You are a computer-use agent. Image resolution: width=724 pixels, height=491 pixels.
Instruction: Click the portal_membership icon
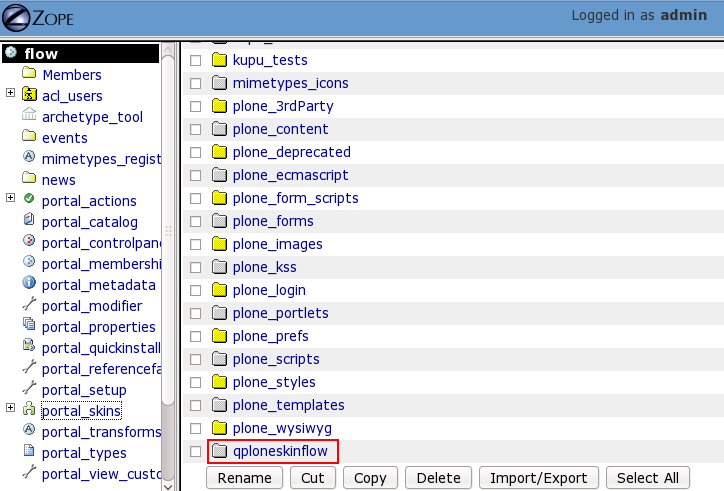tap(29, 261)
